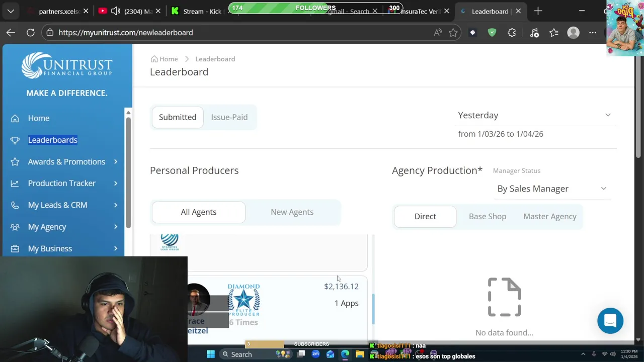Screen dimensions: 644x362
Task: Switch to the InsuraTec Verify tab
Action: tap(421, 11)
